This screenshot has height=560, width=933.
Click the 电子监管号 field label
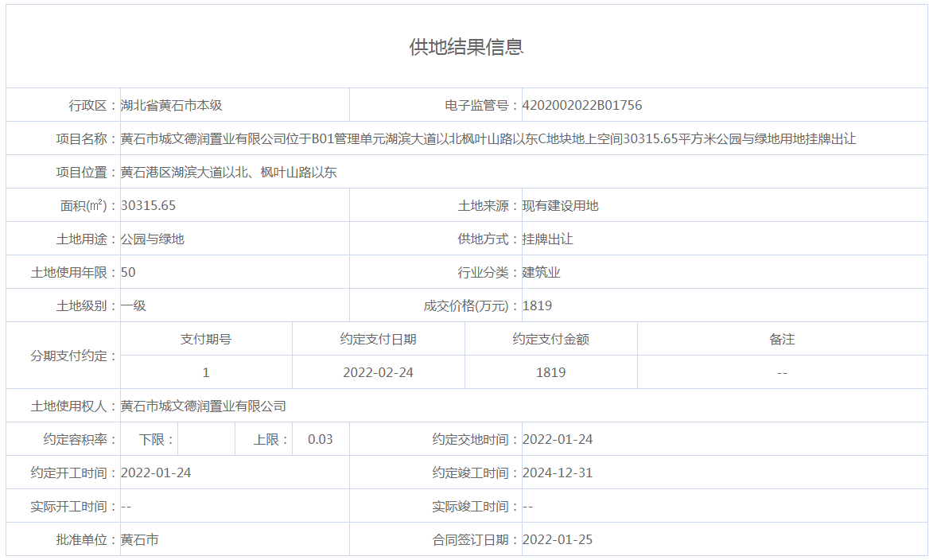483,105
